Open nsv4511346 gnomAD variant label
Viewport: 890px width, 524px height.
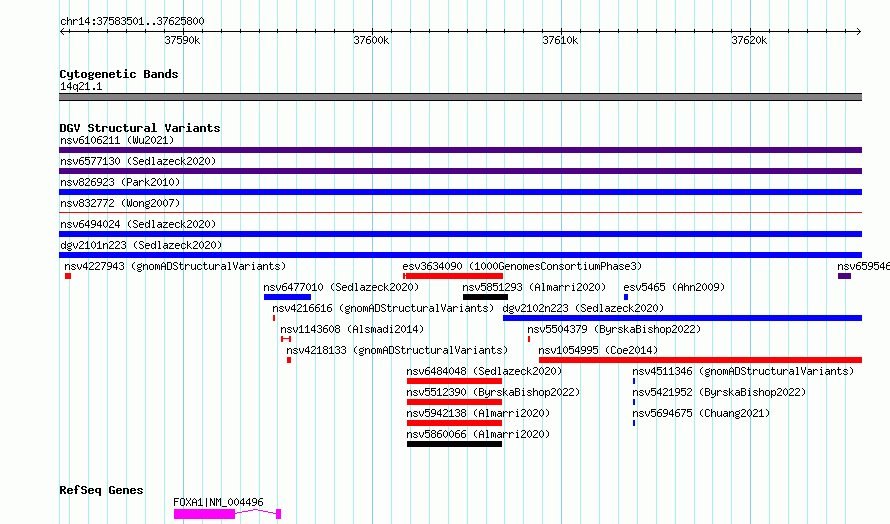(743, 371)
